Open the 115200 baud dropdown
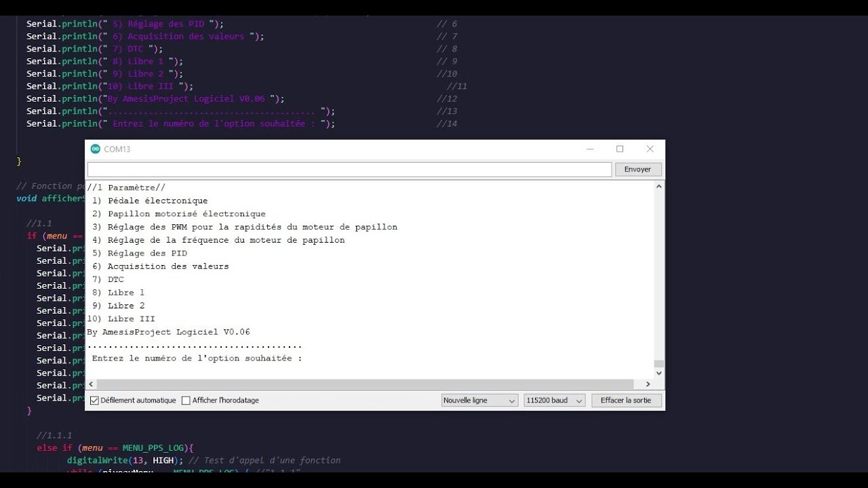The width and height of the screenshot is (868, 488). [554, 401]
